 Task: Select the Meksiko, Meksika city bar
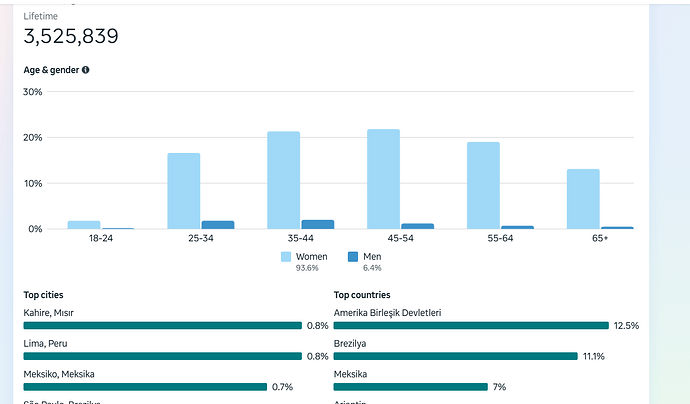[145, 386]
